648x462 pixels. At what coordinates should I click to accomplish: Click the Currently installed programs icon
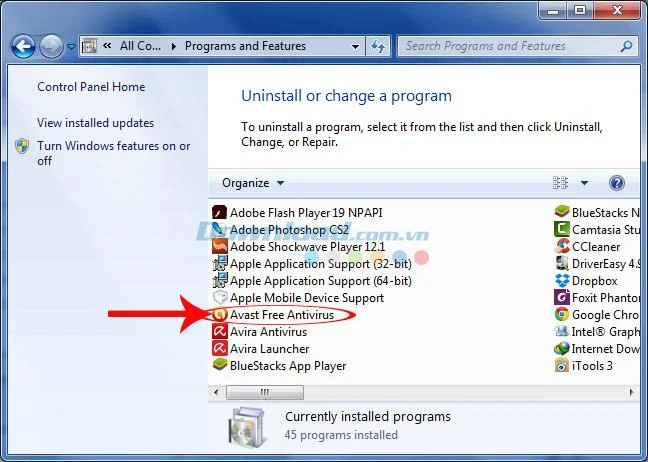click(246, 428)
